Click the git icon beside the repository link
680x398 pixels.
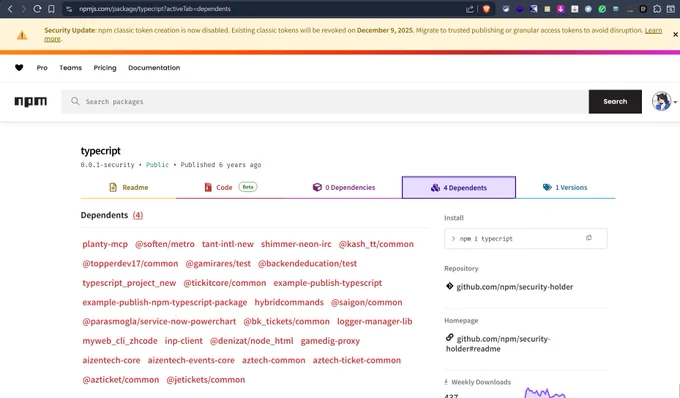coord(449,286)
